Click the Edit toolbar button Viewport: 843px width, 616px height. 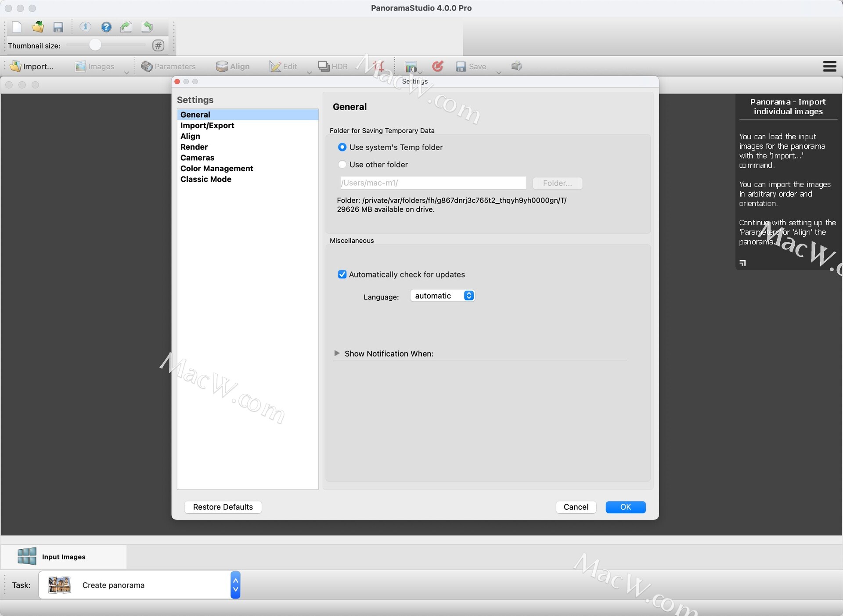283,66
